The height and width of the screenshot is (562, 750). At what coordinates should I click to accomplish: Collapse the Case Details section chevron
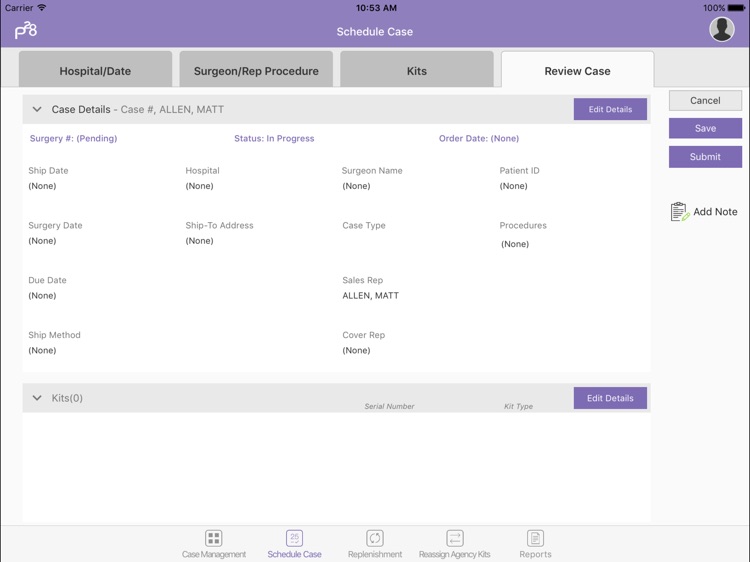pyautogui.click(x=37, y=109)
